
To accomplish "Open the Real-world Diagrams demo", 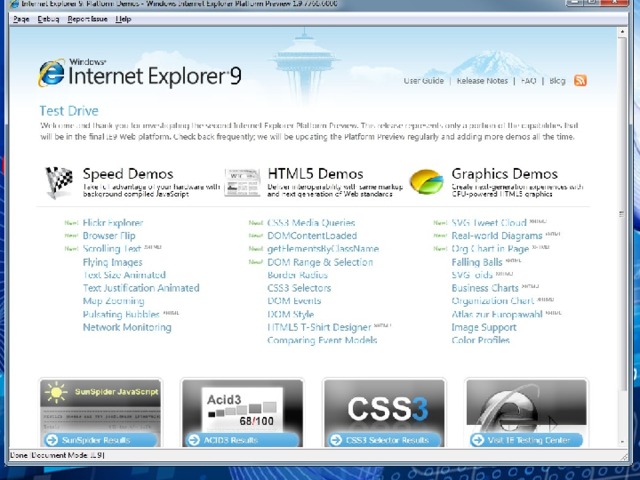I will [x=497, y=236].
